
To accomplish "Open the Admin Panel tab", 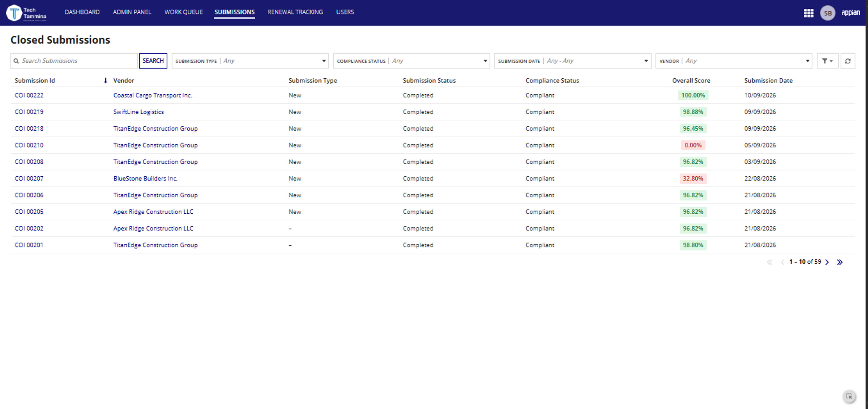I will click(x=132, y=12).
